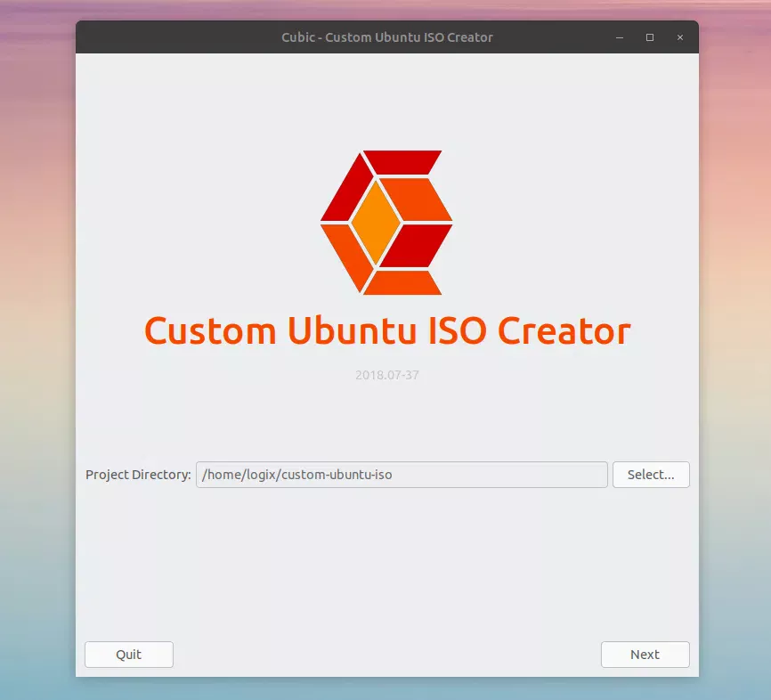The width and height of the screenshot is (771, 700).
Task: Click inside the project directory path field
Action: [x=401, y=474]
